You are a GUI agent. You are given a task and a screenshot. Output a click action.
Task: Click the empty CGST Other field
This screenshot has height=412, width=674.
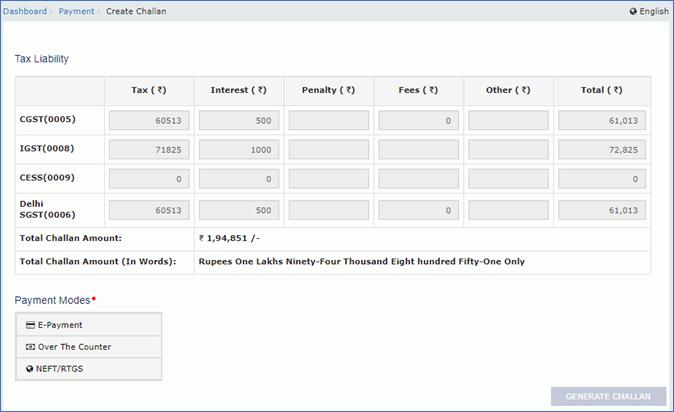click(509, 120)
